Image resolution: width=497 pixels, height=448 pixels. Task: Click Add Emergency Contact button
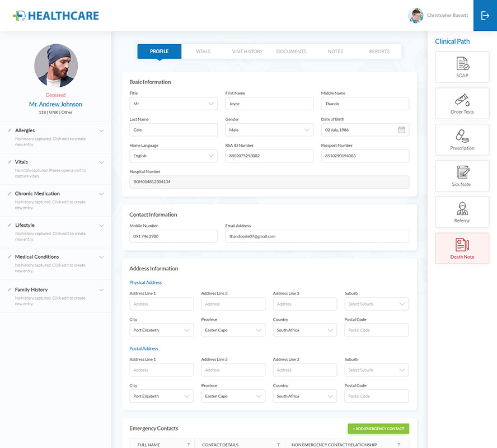pyautogui.click(x=378, y=428)
